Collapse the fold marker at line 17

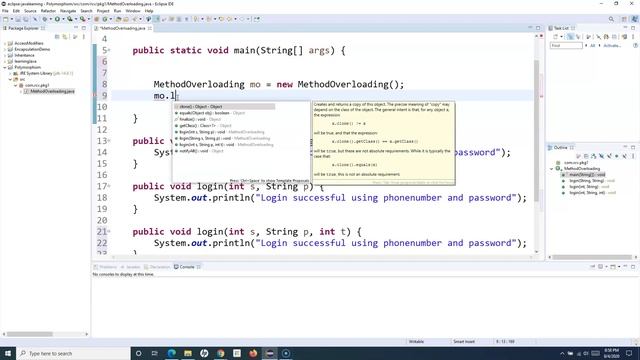click(109, 186)
